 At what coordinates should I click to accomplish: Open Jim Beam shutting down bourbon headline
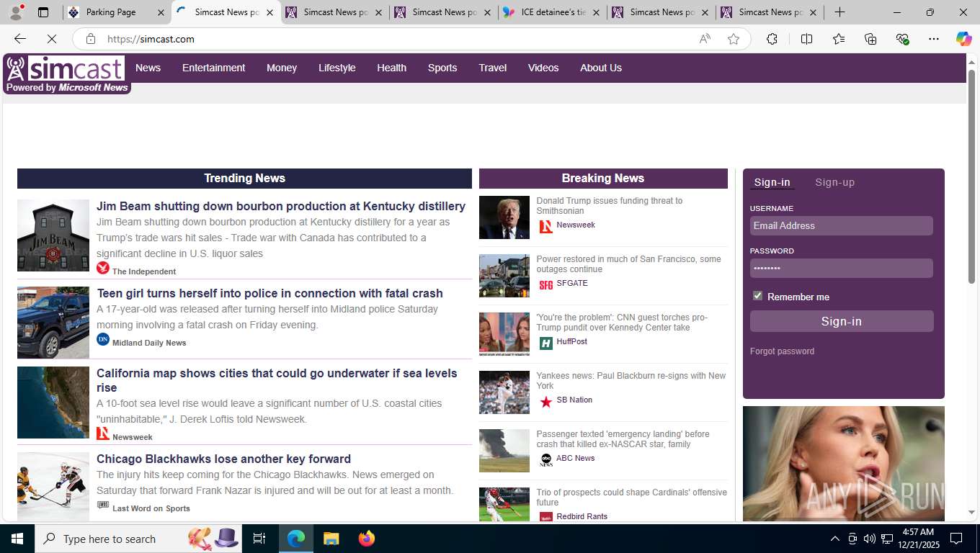pyautogui.click(x=281, y=206)
